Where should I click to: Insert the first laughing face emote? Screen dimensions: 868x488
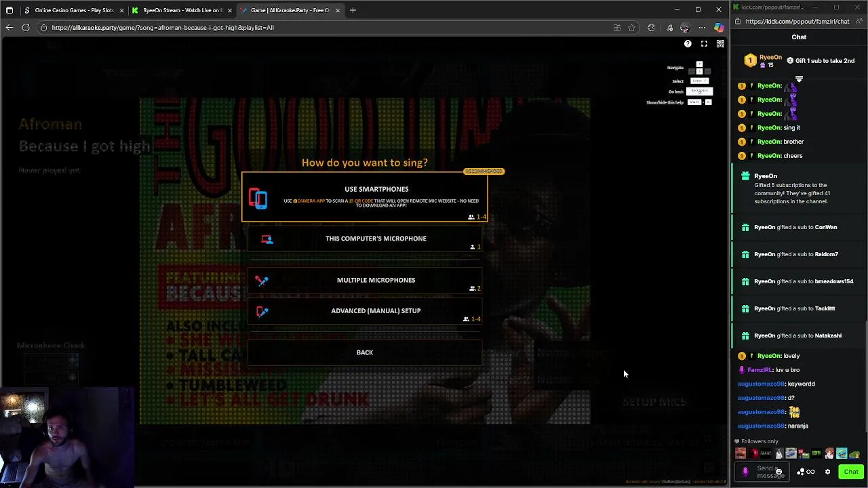point(741,453)
